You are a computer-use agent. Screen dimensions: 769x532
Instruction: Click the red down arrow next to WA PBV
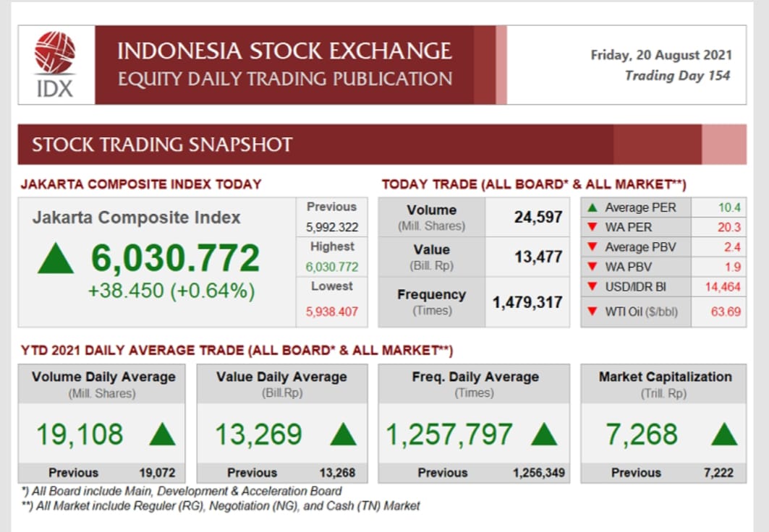(592, 267)
